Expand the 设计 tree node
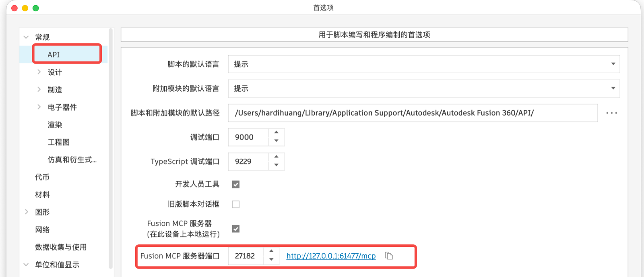644x277 pixels. coord(39,72)
